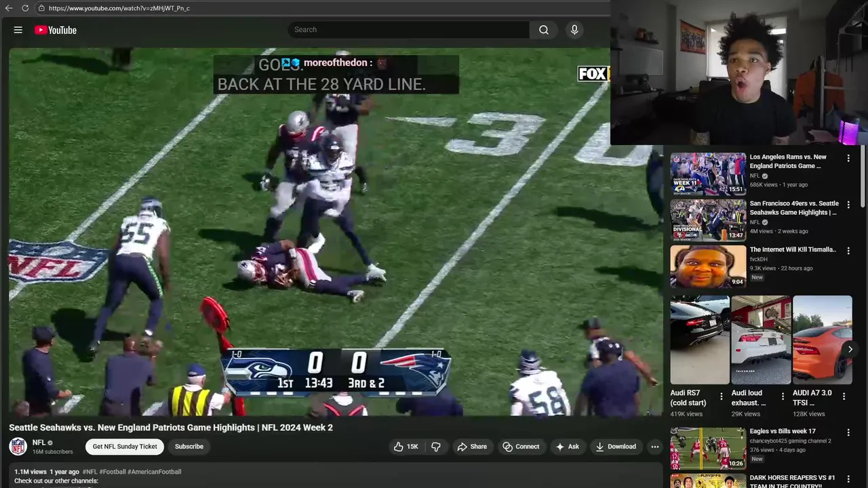Open options for AUDI A7 3.0 TFSI short

click(844, 396)
